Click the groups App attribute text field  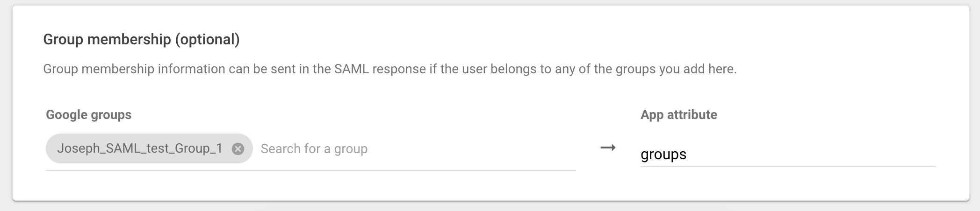(x=788, y=154)
